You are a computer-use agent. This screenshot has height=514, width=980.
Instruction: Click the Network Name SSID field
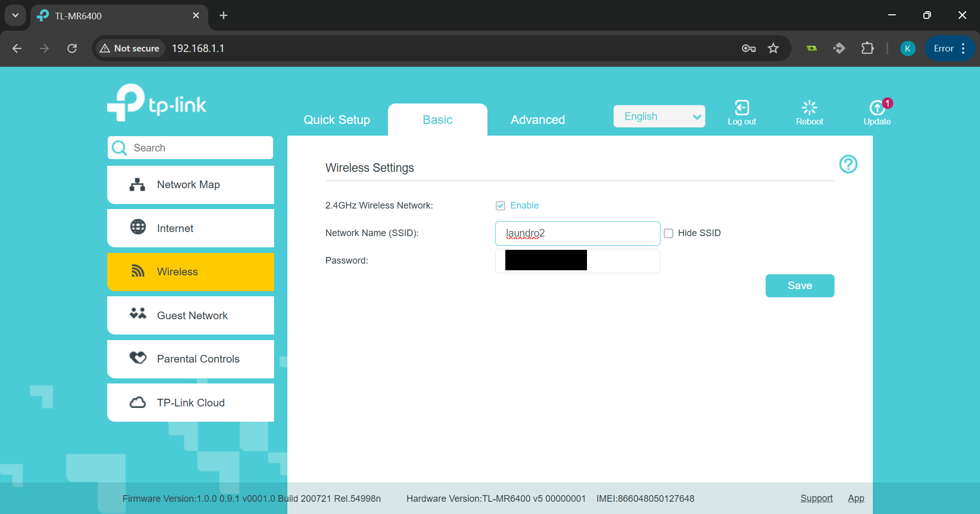pos(578,234)
